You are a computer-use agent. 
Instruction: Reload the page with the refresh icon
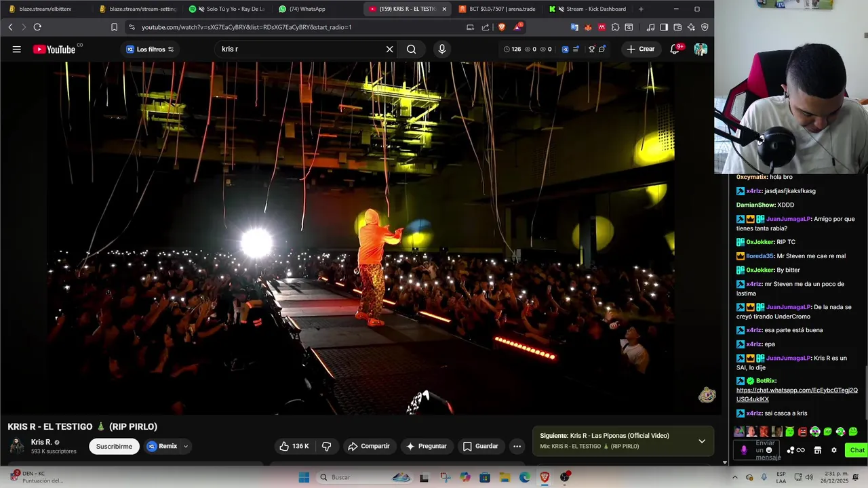click(x=37, y=27)
